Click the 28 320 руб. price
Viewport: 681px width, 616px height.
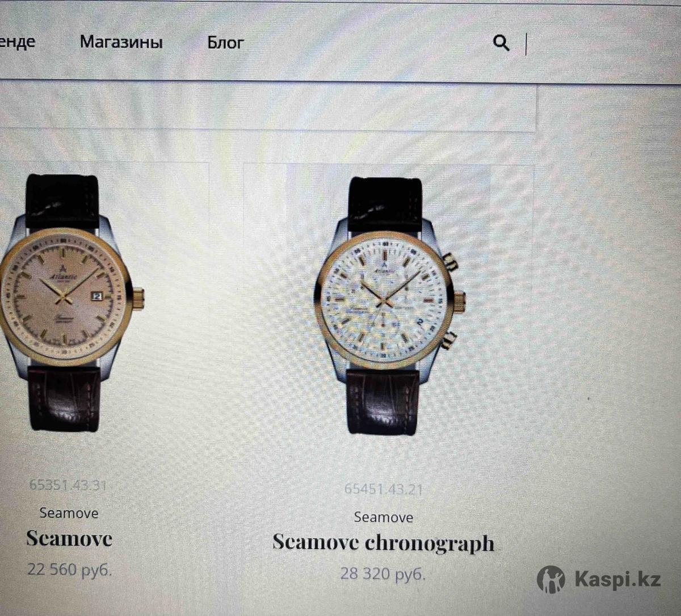pos(382,573)
